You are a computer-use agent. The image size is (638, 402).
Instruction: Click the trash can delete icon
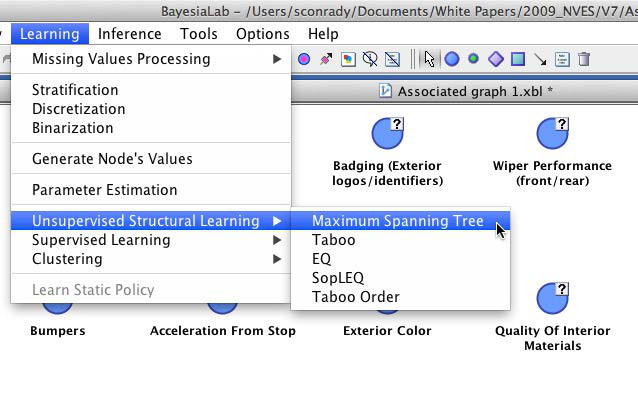[584, 59]
